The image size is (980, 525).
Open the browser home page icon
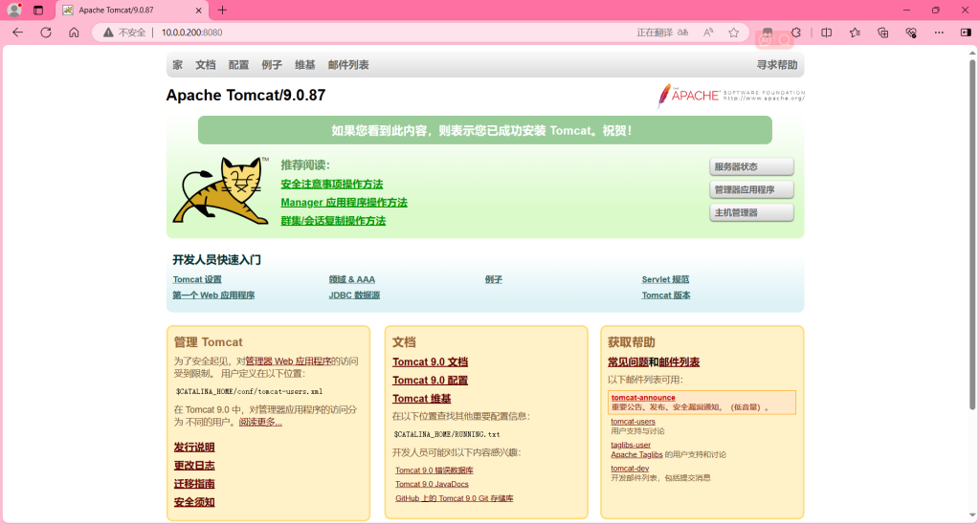tap(74, 33)
